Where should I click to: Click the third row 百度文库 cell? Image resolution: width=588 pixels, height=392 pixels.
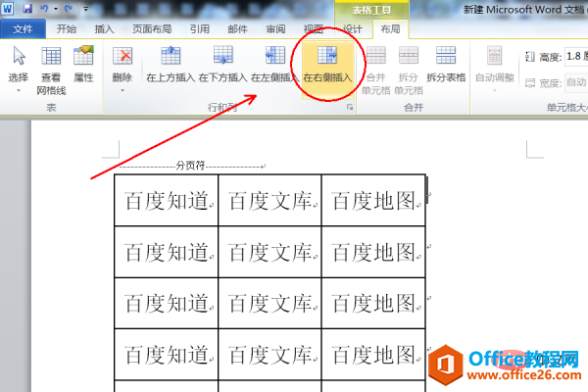click(x=269, y=303)
